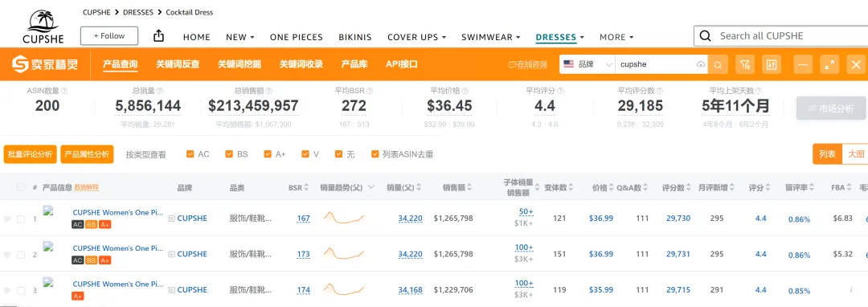
Task: Click the share icon beside Follow
Action: 159,36
